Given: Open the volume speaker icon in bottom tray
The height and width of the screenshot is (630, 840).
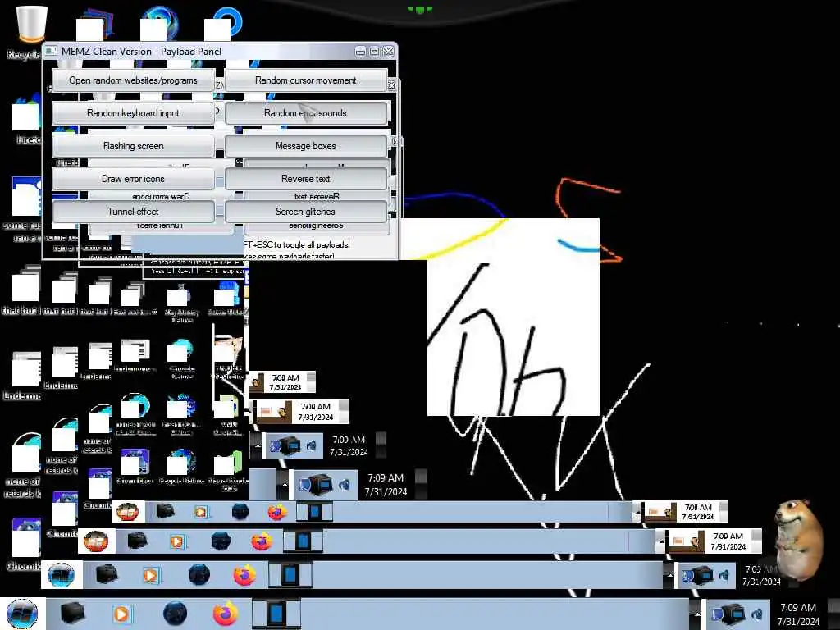Looking at the screenshot, I should pos(758,614).
